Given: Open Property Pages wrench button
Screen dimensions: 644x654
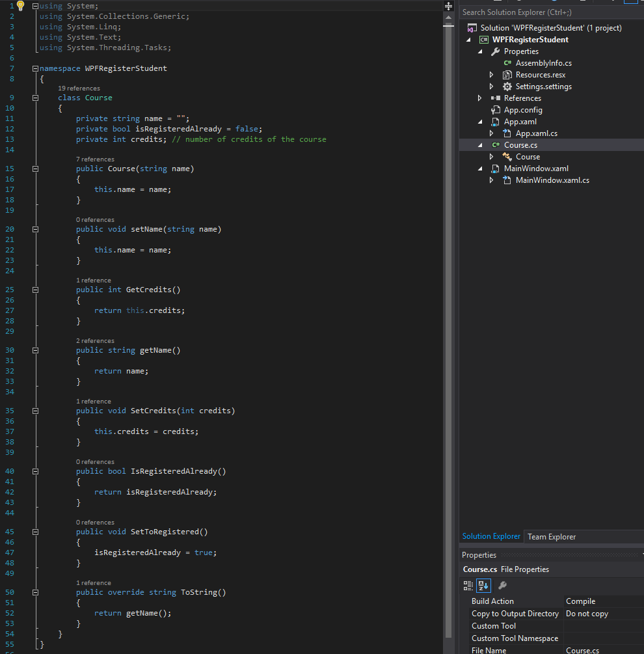Looking at the screenshot, I should click(502, 586).
